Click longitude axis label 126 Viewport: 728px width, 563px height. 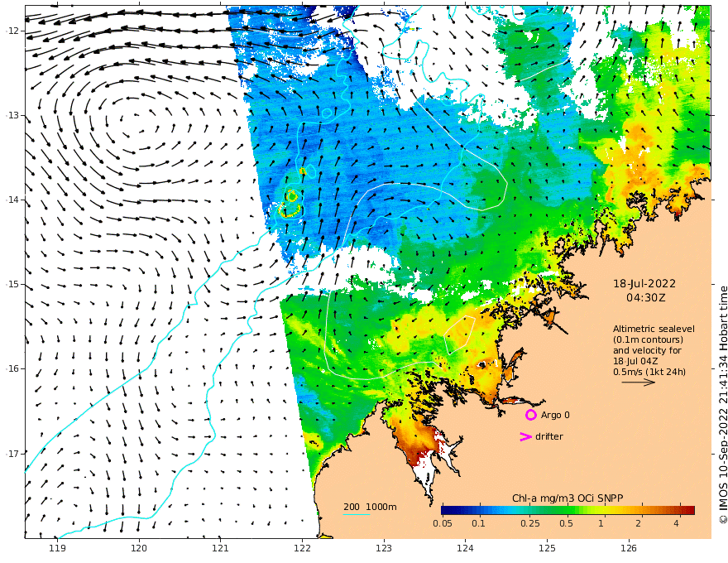[x=629, y=549]
